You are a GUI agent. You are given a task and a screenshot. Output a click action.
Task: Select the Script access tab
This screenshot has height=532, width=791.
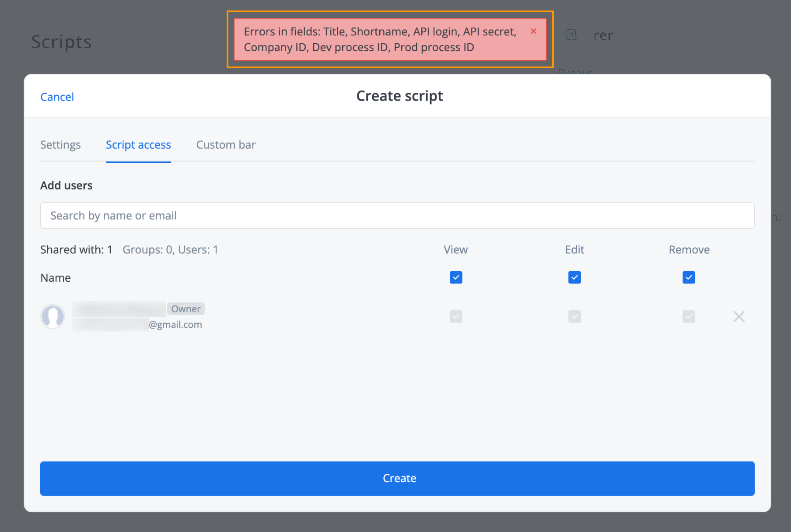coord(138,145)
